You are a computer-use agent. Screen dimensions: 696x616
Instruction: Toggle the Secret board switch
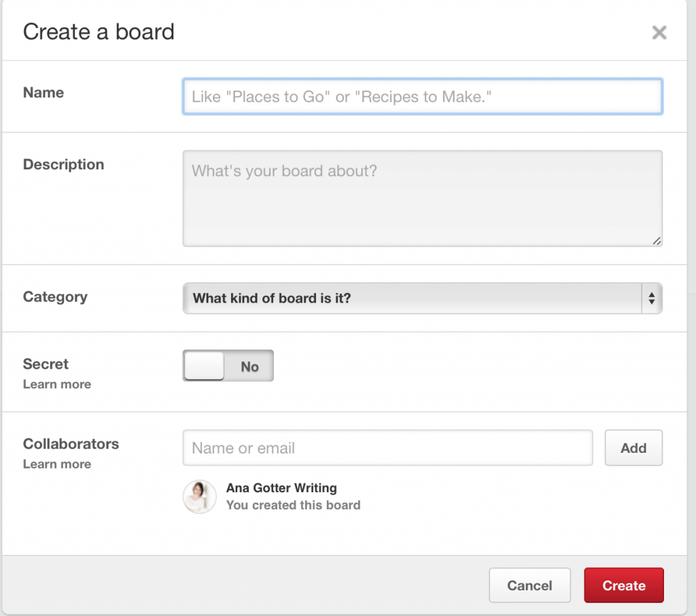228,366
